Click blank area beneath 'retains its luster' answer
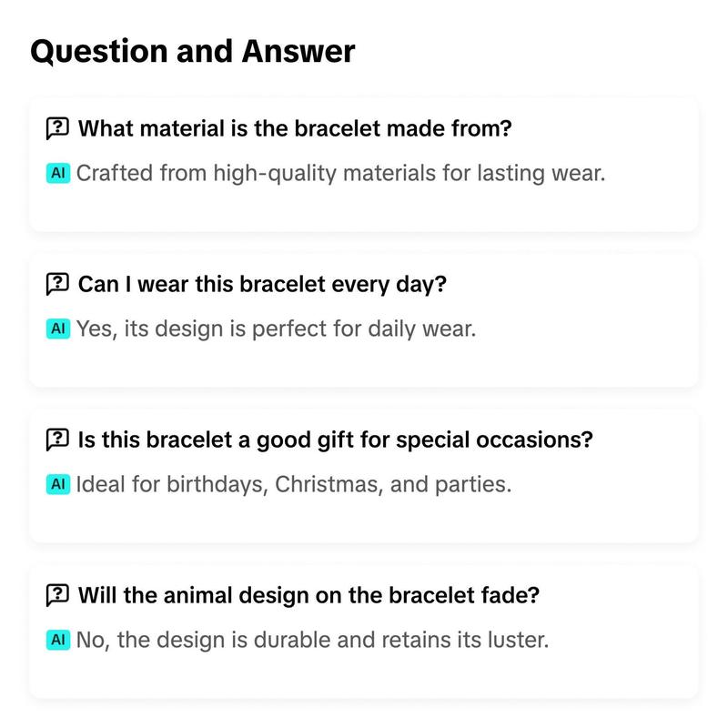 363,674
